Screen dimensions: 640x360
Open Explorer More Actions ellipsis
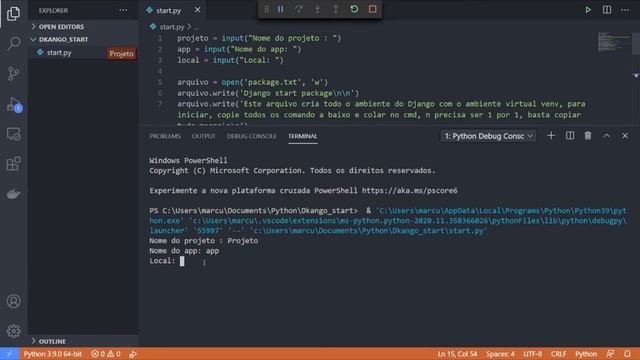pyautogui.click(x=123, y=10)
